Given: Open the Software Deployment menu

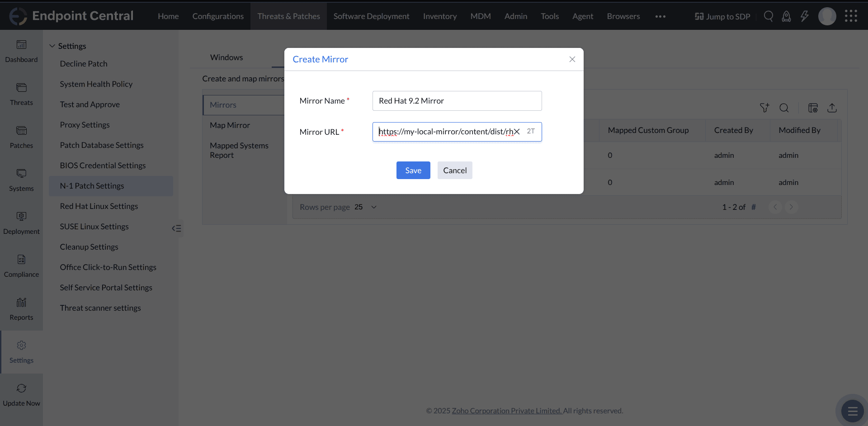Looking at the screenshot, I should point(372,16).
